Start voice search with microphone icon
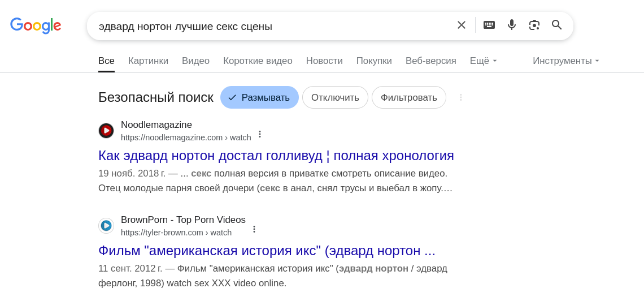The image size is (644, 301). click(x=511, y=25)
